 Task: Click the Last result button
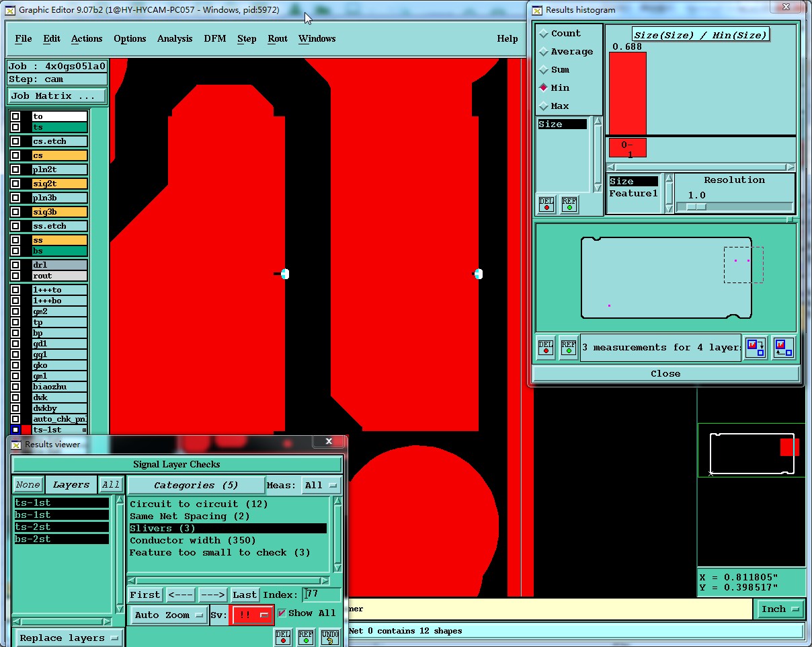[x=245, y=595]
